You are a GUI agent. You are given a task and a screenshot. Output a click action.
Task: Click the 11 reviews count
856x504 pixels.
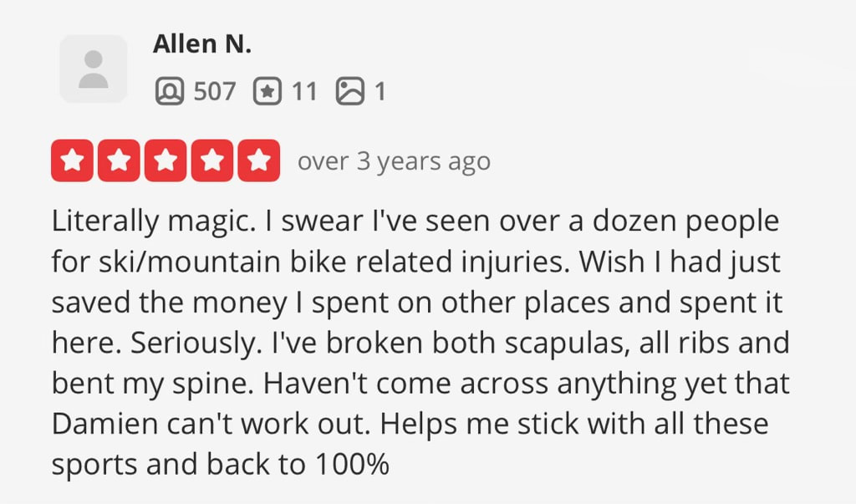[304, 91]
